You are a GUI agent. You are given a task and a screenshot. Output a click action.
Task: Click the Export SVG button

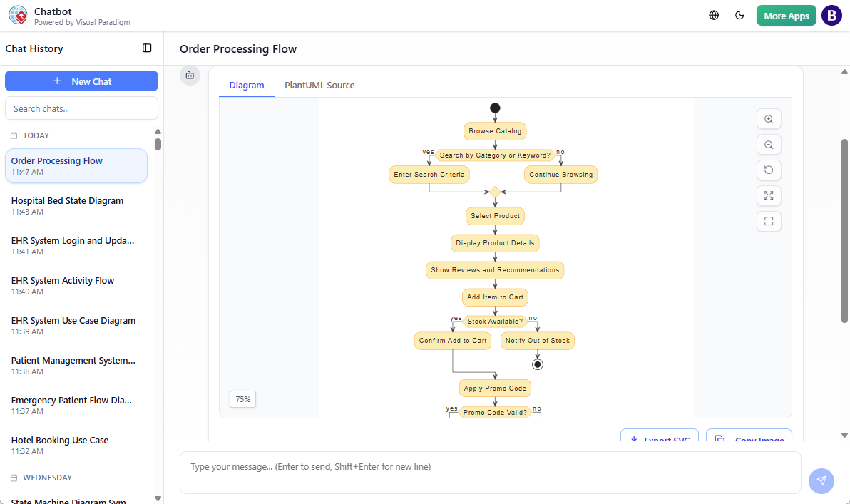660,438
